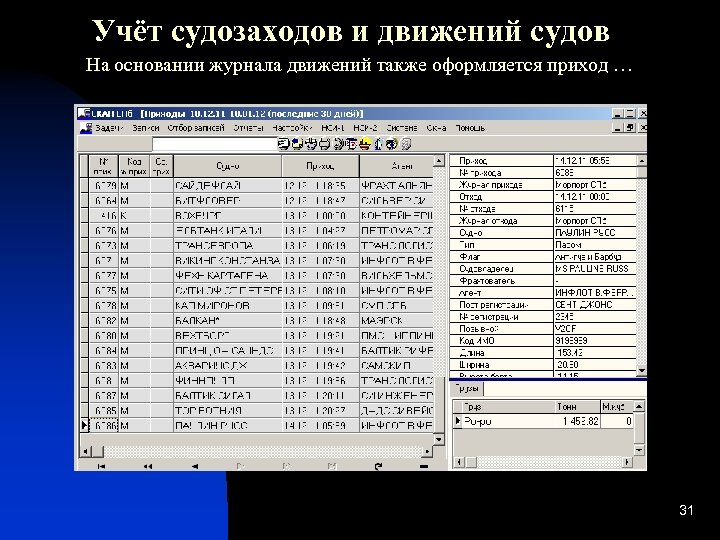This screenshot has width=720, height=540.
Task: Click the Код ИМО value 9195959
Action: coord(595,341)
